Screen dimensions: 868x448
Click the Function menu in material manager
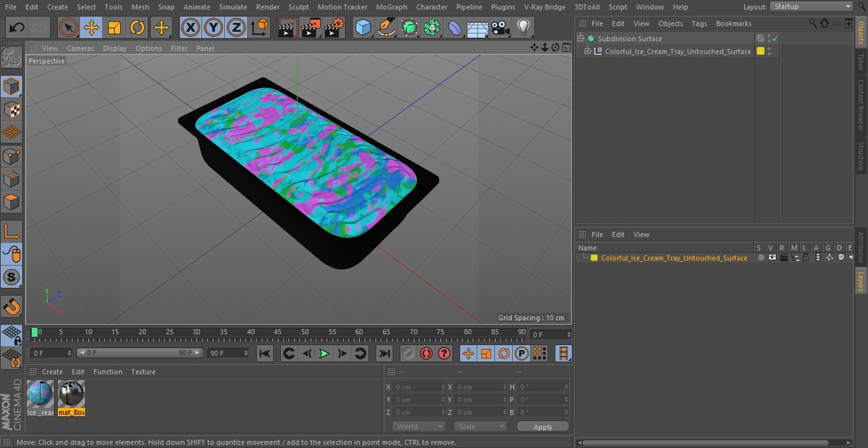pyautogui.click(x=108, y=372)
